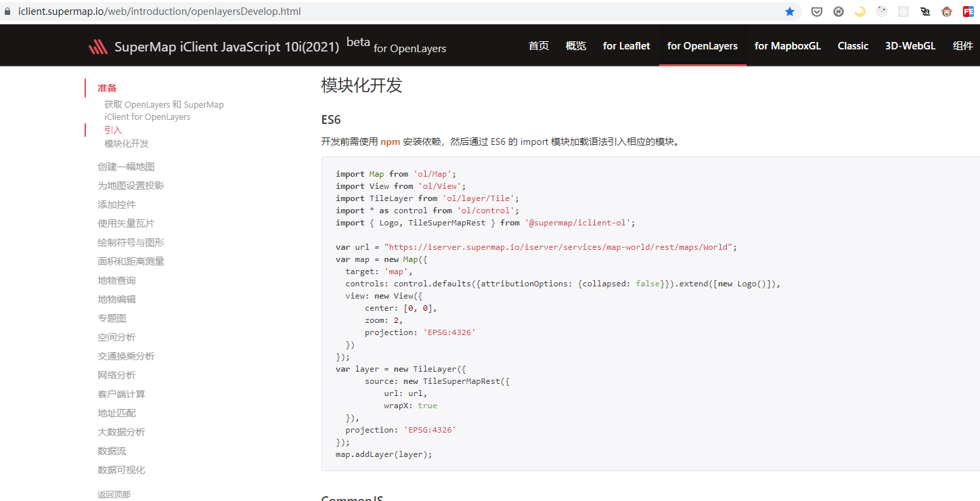The image size is (980, 501).
Task: Open the 首页 nav item
Action: coord(539,46)
